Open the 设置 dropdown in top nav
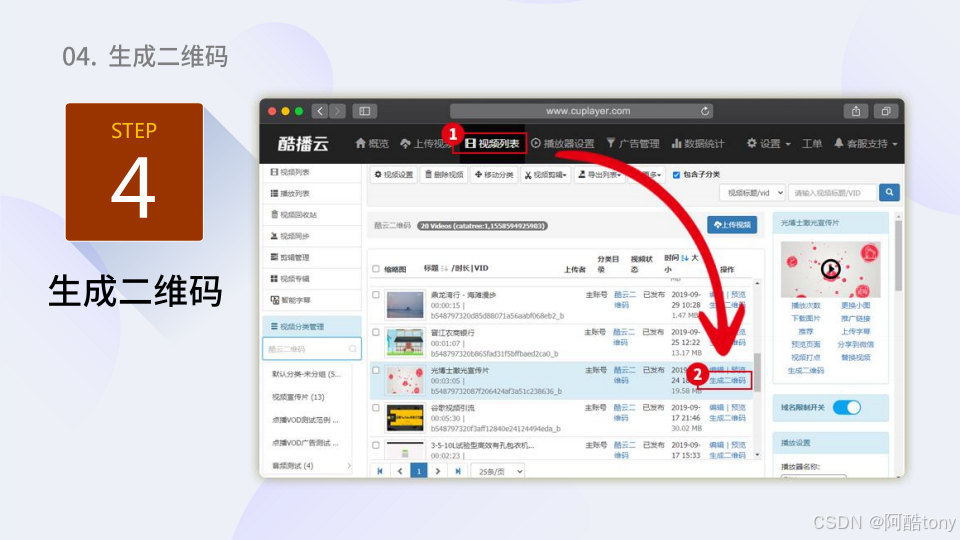The width and height of the screenshot is (960, 540). pos(768,143)
